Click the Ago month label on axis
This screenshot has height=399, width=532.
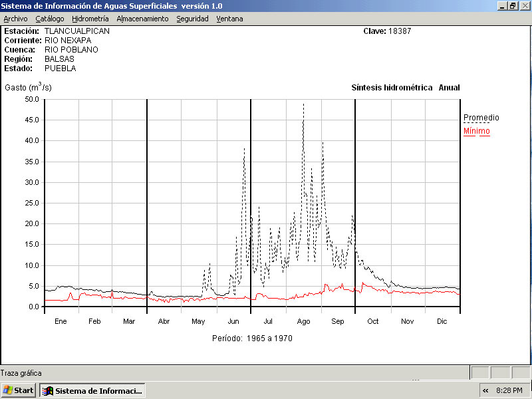click(303, 321)
